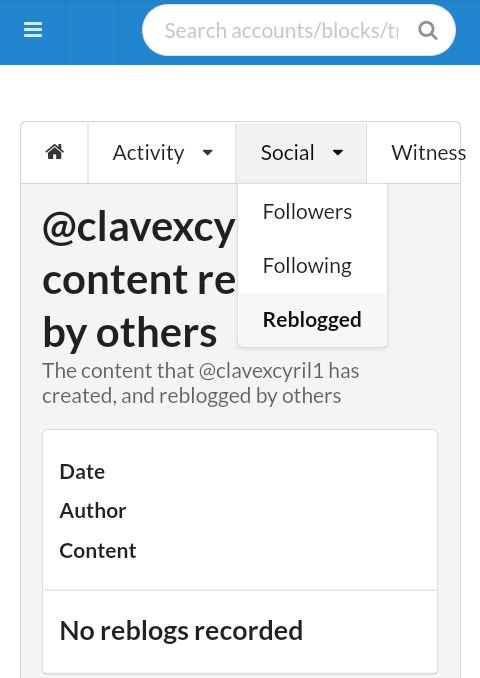This screenshot has width=480, height=678.
Task: Click the magnifier search icon
Action: (x=428, y=31)
